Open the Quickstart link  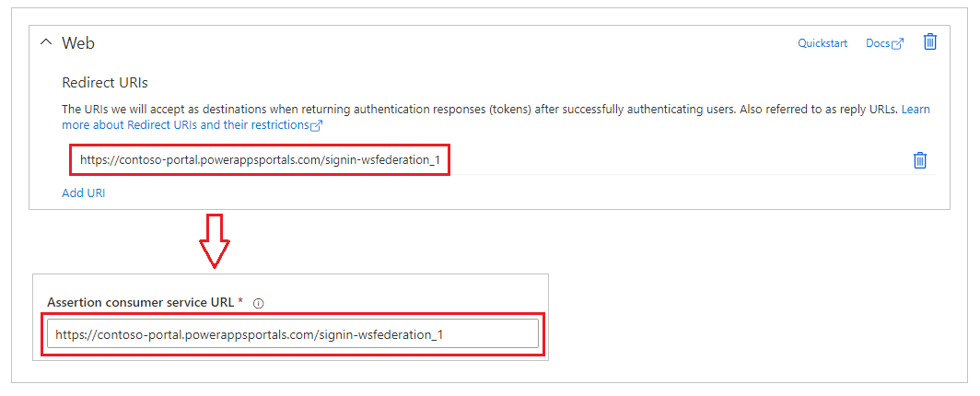822,43
